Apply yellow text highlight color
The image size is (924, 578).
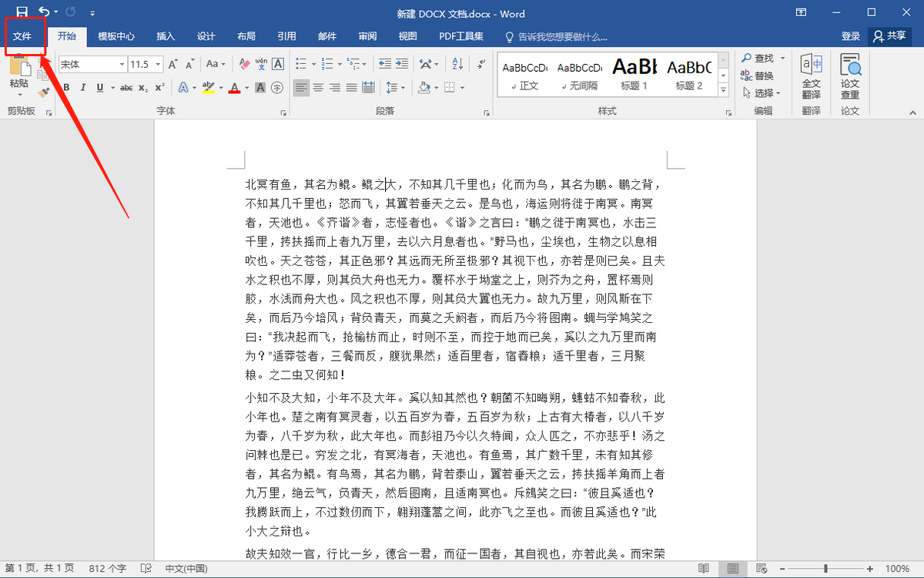click(x=208, y=87)
